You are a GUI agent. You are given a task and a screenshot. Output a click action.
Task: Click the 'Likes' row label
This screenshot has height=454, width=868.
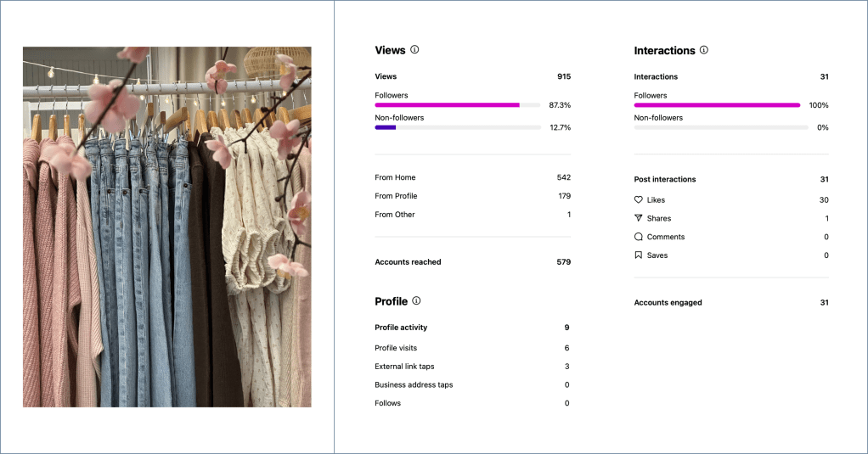tap(656, 199)
